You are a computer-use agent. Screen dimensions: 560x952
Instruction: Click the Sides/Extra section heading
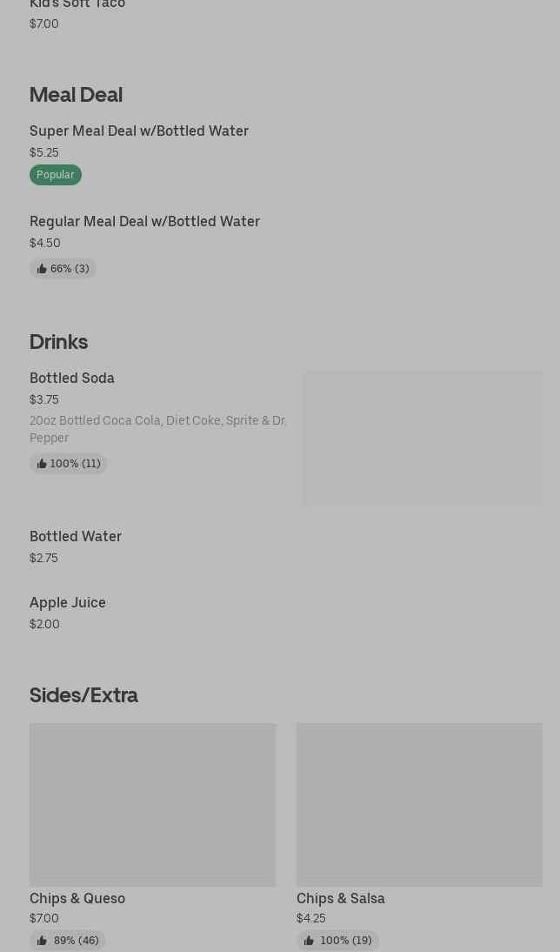83,694
